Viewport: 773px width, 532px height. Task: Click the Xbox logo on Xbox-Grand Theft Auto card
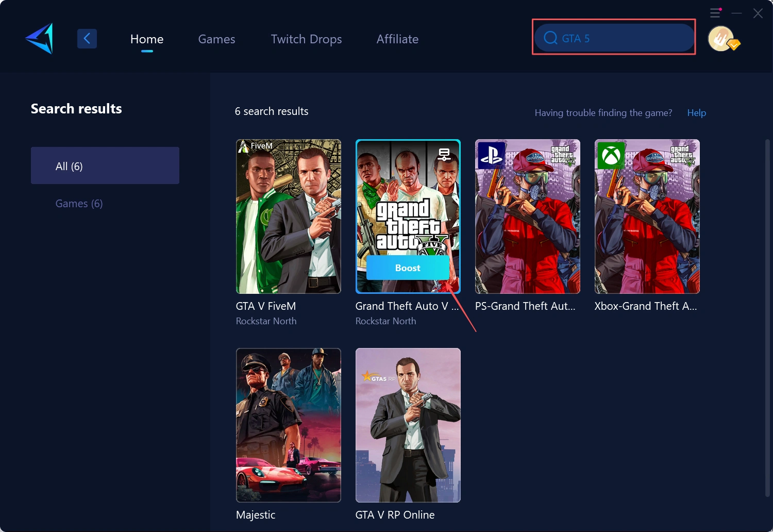point(611,155)
